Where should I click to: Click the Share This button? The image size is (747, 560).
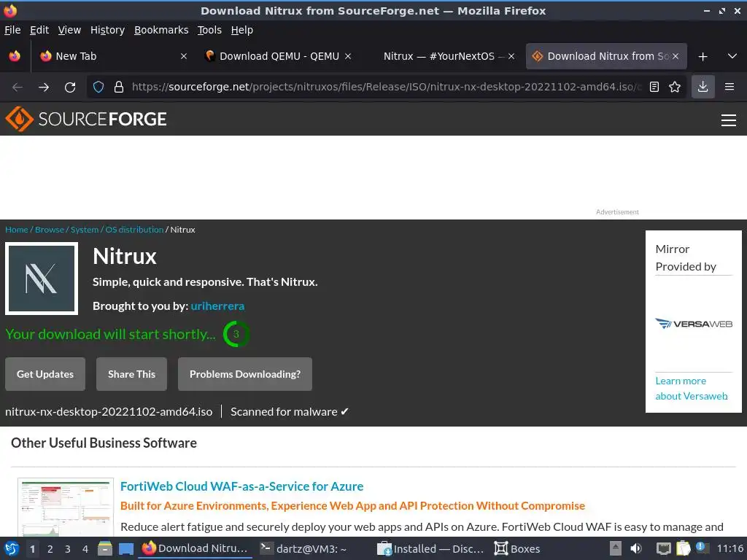point(131,374)
